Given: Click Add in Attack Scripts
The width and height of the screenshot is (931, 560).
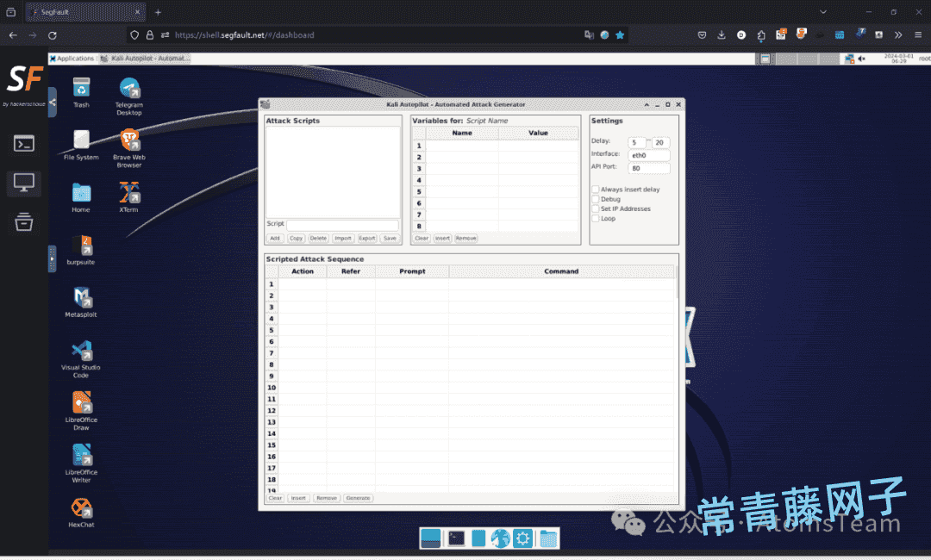Looking at the screenshot, I should (x=274, y=239).
